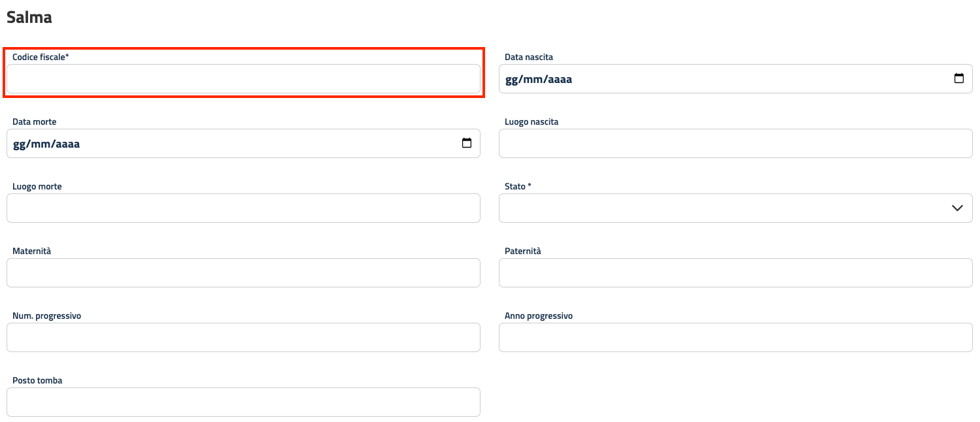Click the 'Stato *' field label
The image size is (980, 422).
click(x=518, y=187)
